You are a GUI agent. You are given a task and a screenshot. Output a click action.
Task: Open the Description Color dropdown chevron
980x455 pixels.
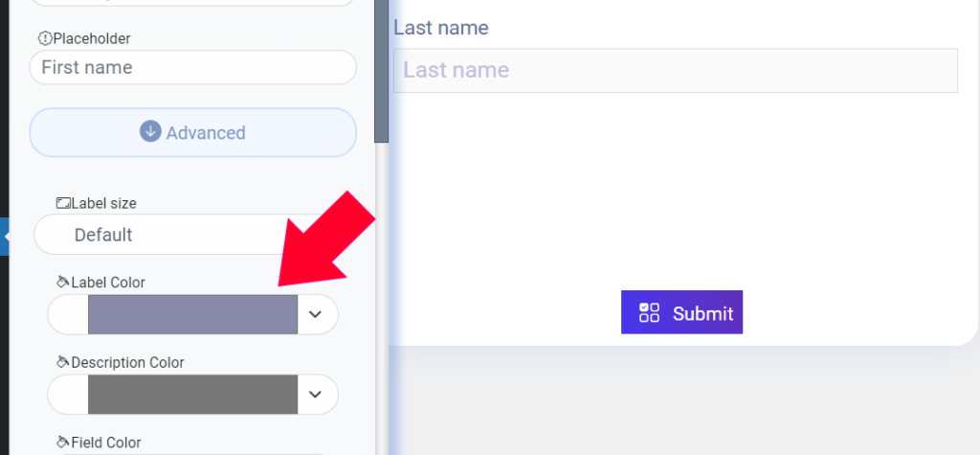click(x=316, y=395)
